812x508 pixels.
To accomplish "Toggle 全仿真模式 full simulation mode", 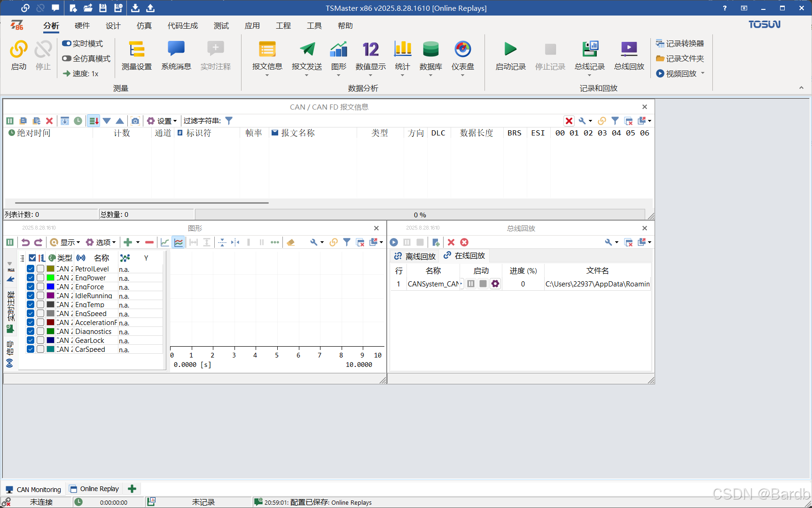I will 86,58.
